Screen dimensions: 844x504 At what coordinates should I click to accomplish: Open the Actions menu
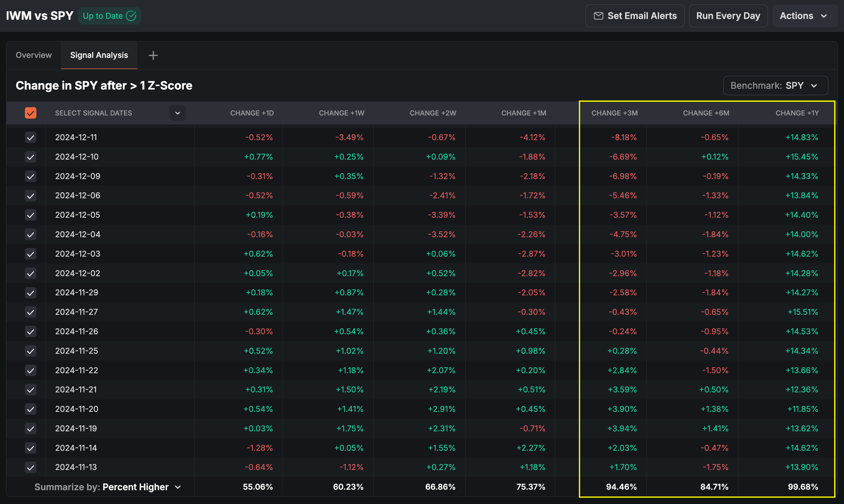[x=803, y=16]
